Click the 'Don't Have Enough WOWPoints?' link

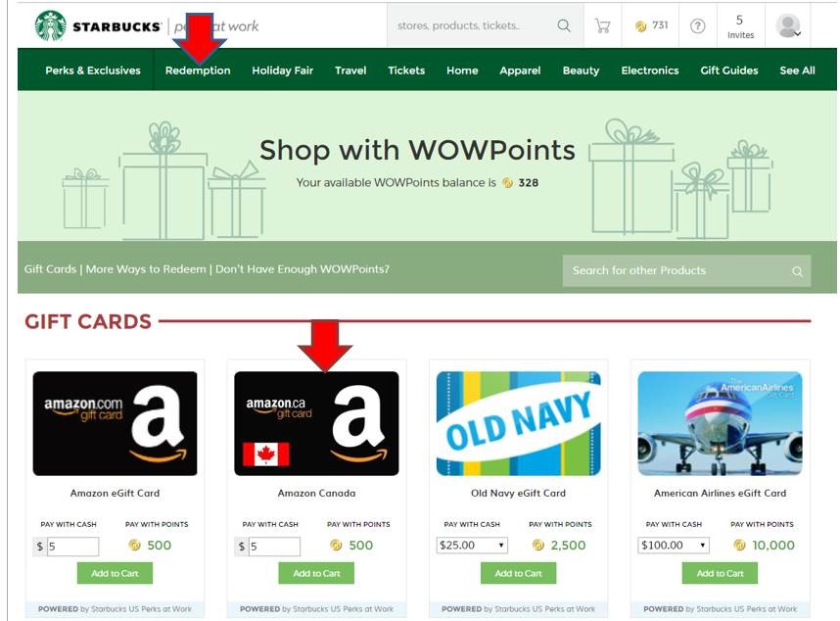point(303,269)
